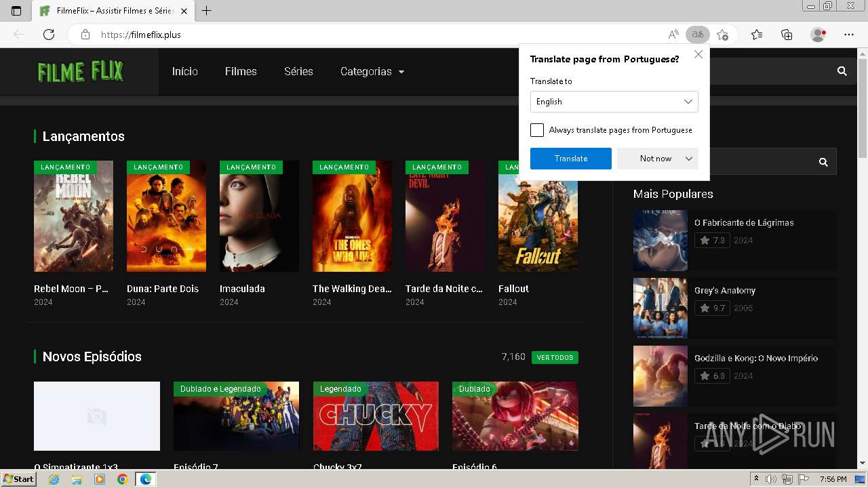Go to the Início menu item

[185, 71]
